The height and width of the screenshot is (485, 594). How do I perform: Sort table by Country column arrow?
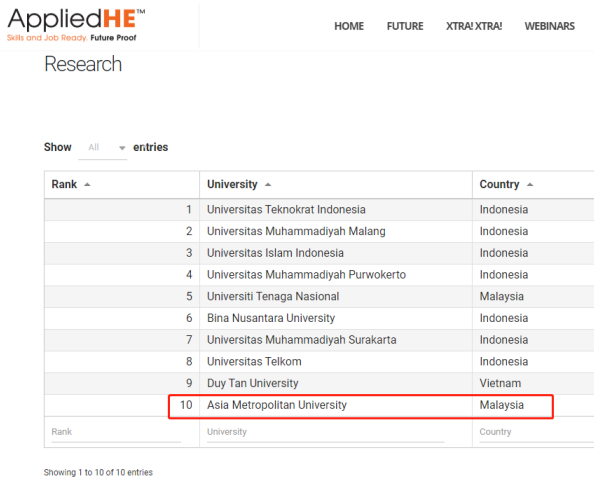tap(530, 185)
